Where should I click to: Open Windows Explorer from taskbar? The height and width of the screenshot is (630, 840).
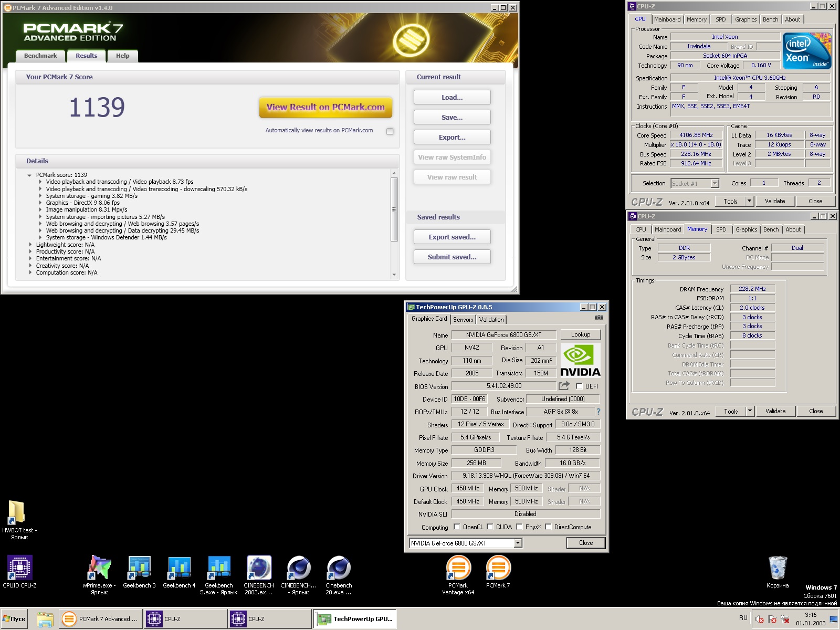[x=45, y=619]
